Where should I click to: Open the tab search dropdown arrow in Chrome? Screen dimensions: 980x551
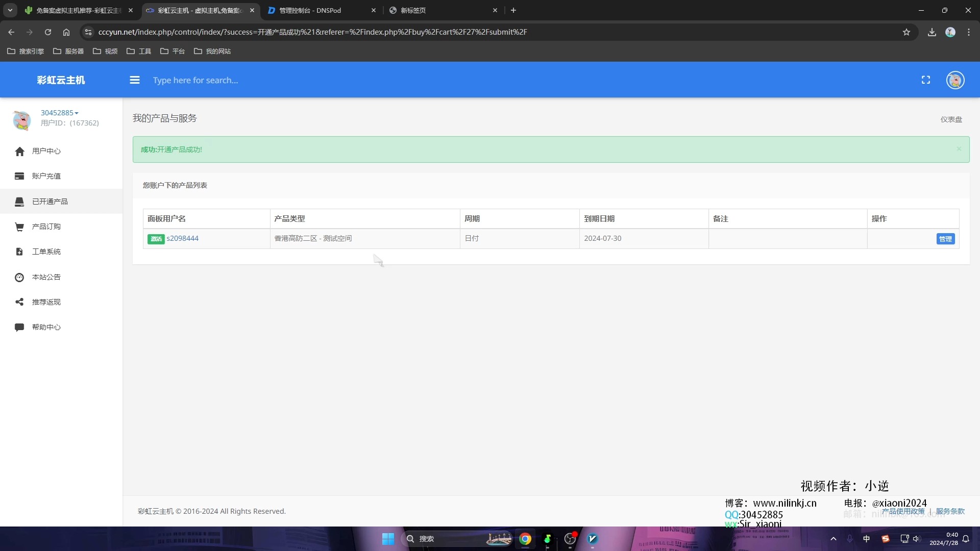10,10
